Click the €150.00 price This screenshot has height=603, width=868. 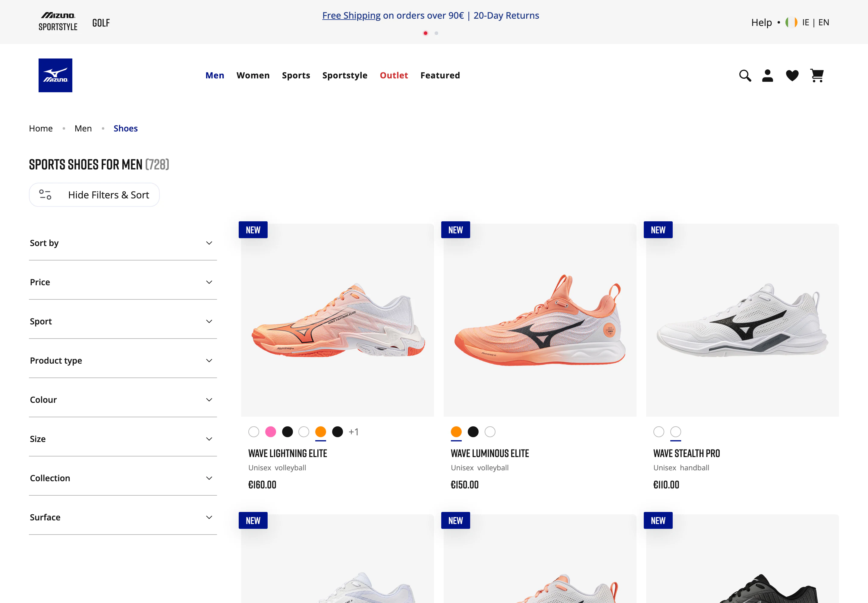pyautogui.click(x=465, y=485)
